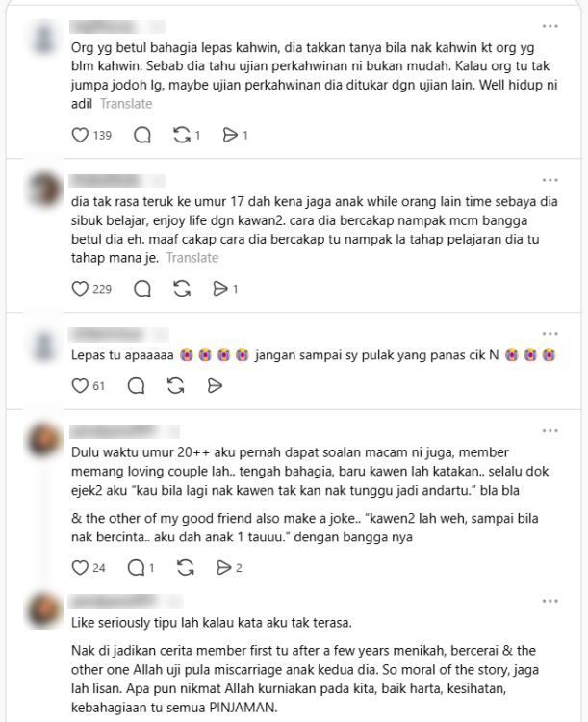Open avatar of 'Dulu waktu umur 20++' commenter

tap(43, 440)
